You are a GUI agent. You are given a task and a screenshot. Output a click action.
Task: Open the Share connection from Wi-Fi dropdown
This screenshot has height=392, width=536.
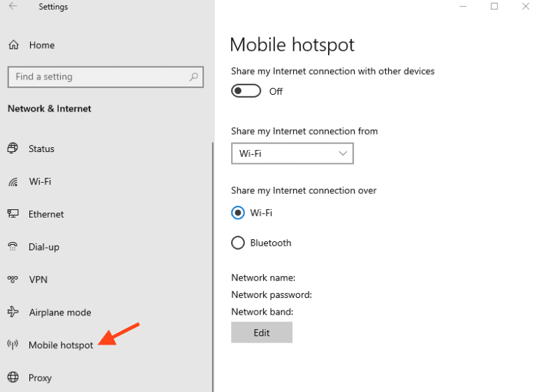292,153
